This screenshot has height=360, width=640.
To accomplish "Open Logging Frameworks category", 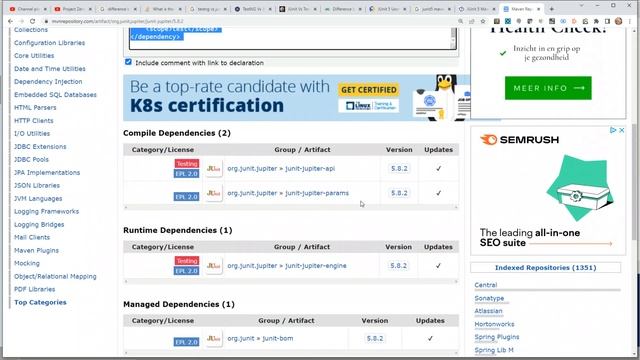I will (47, 211).
